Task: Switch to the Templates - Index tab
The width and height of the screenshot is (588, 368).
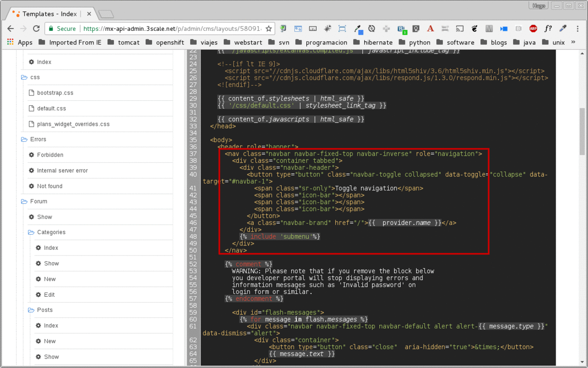Action: (x=50, y=14)
